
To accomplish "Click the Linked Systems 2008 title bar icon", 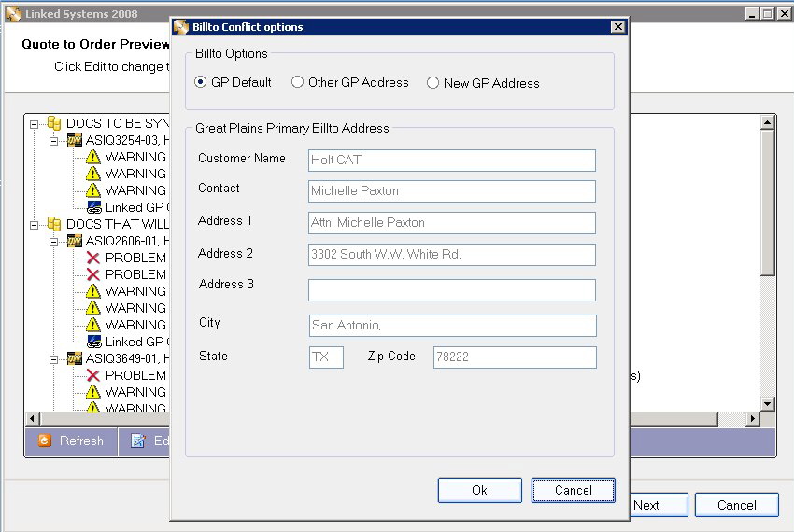I will click(x=14, y=14).
